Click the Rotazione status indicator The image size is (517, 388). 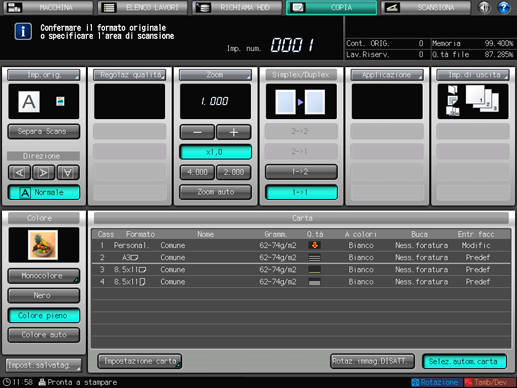[436, 382]
